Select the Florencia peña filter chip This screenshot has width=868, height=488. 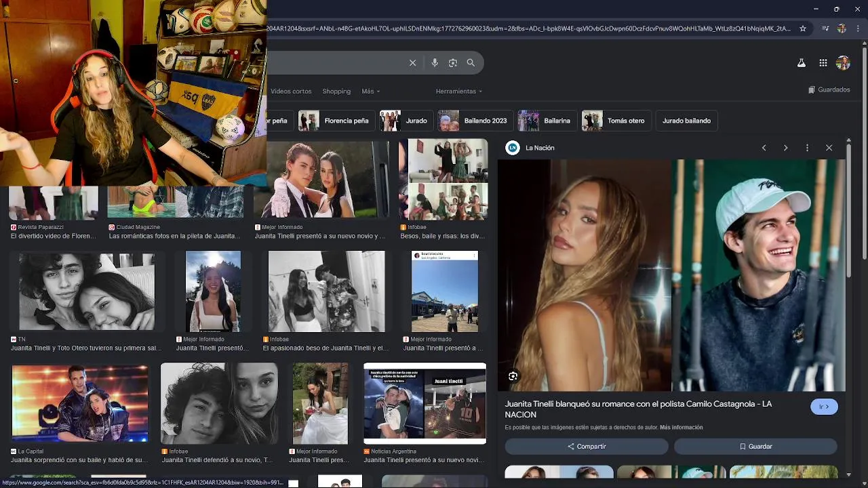point(336,121)
